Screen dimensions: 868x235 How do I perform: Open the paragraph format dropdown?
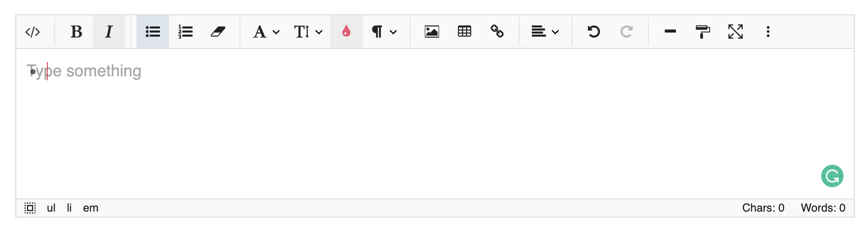(x=384, y=32)
